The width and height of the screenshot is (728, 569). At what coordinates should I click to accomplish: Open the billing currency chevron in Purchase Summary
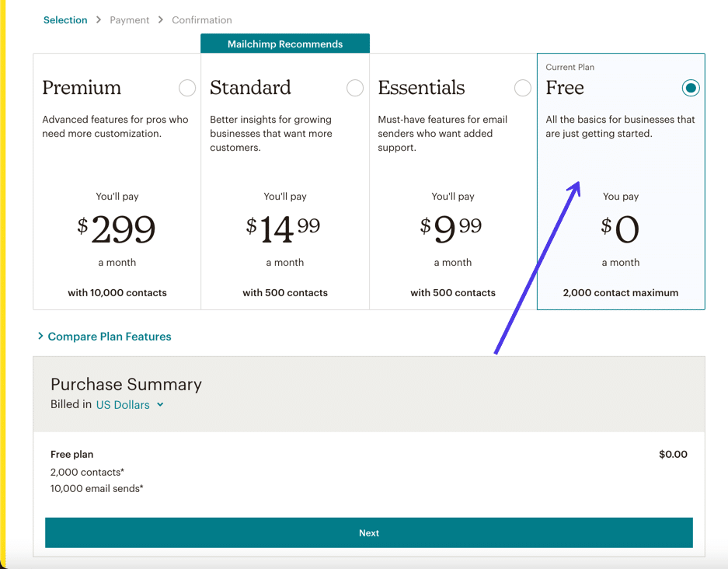click(160, 404)
